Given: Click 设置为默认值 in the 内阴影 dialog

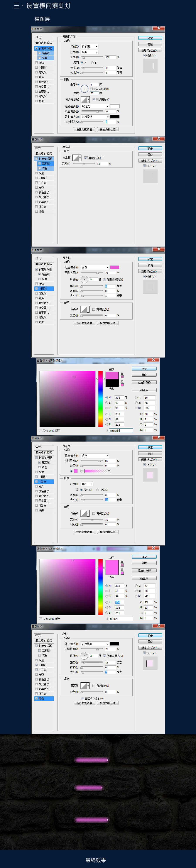Looking at the screenshot, I should click(x=84, y=323).
